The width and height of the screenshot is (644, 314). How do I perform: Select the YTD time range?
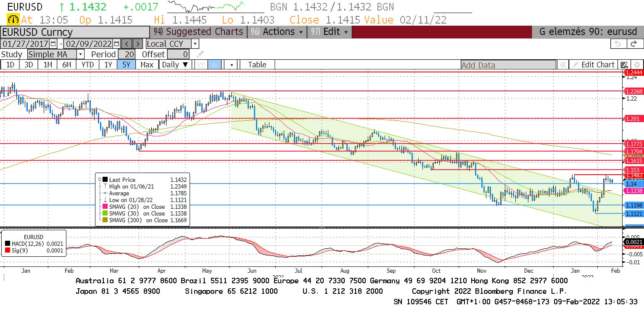87,64
